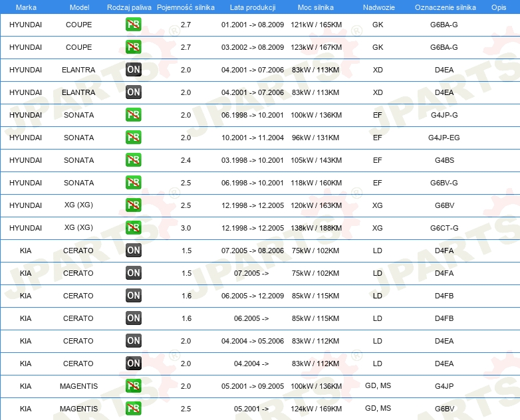Click petrol icon in SONATA G4JP-EG row
520x420 pixels.
pos(133,138)
